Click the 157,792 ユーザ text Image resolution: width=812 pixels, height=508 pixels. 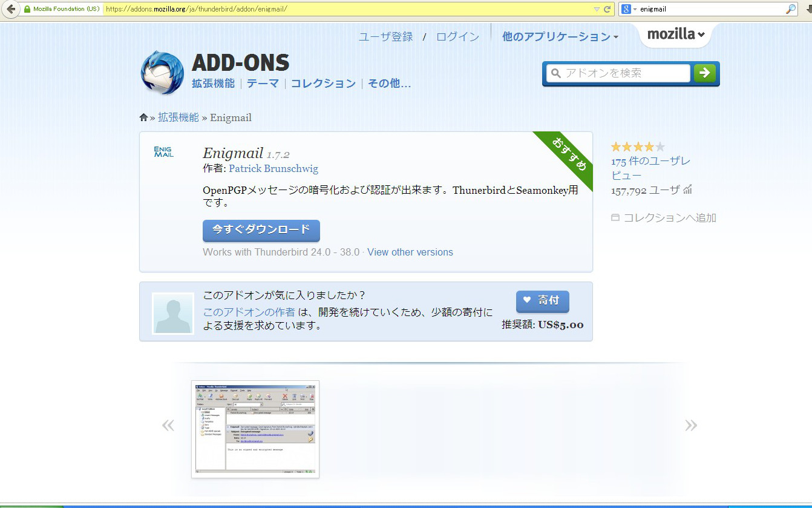pos(646,190)
